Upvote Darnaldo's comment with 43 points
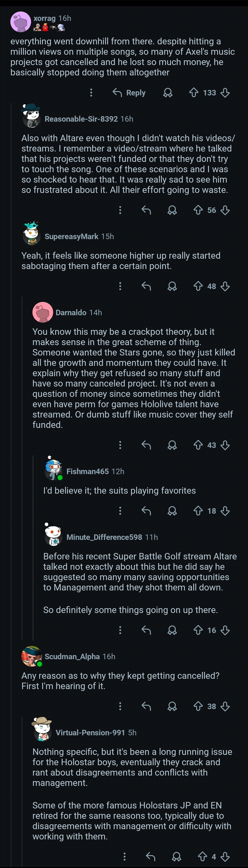The width and height of the screenshot is (248, 868). click(x=198, y=445)
